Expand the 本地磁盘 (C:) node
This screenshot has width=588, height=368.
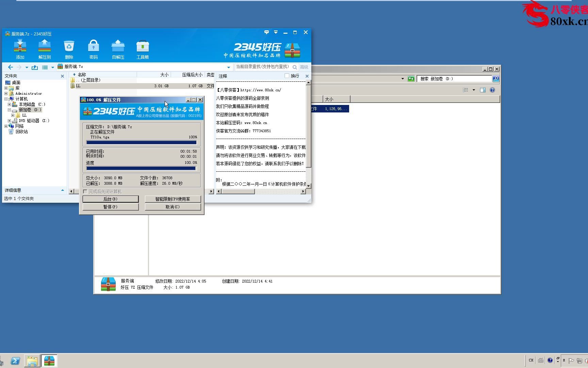[x=9, y=104]
